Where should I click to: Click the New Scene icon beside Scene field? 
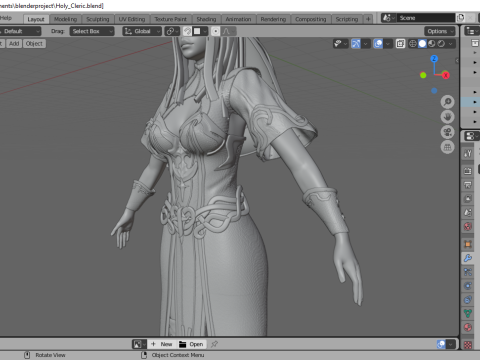(461, 18)
